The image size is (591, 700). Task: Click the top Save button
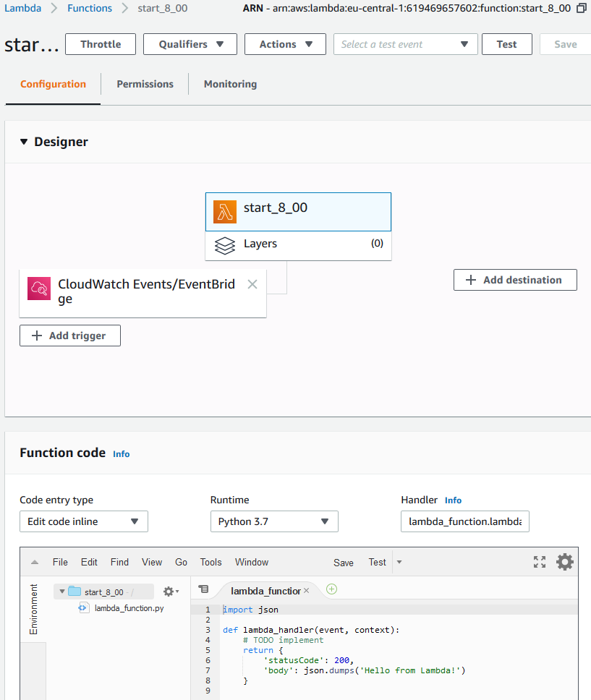(x=566, y=44)
